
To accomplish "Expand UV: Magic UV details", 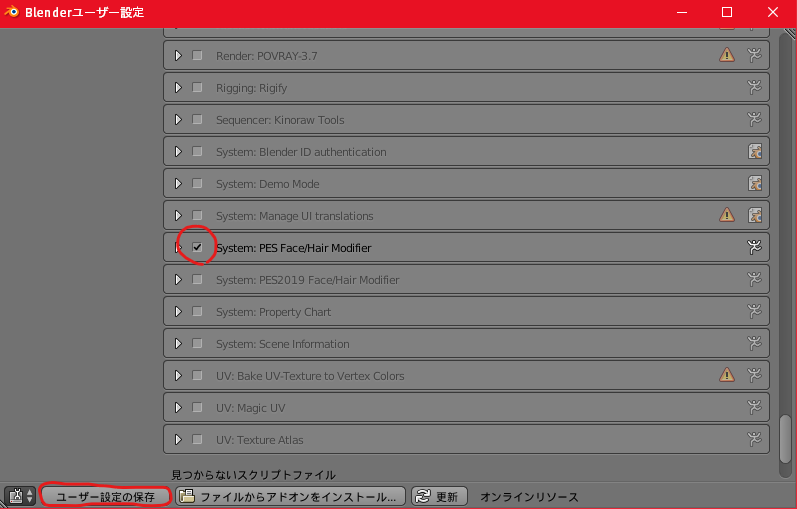I will pyautogui.click(x=178, y=408).
